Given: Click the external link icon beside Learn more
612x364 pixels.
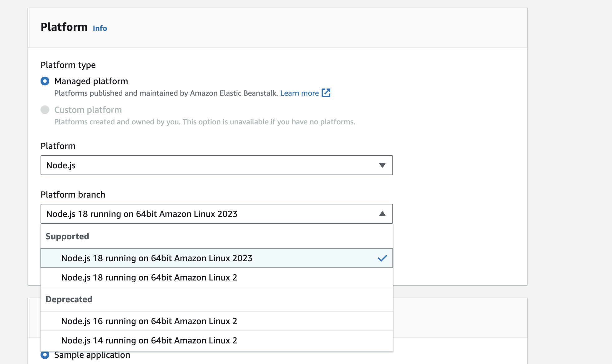Looking at the screenshot, I should coord(326,93).
